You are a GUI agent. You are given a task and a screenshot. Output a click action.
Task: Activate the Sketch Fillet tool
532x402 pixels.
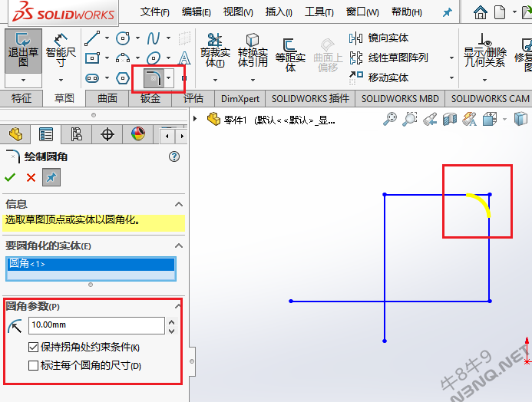(x=154, y=78)
